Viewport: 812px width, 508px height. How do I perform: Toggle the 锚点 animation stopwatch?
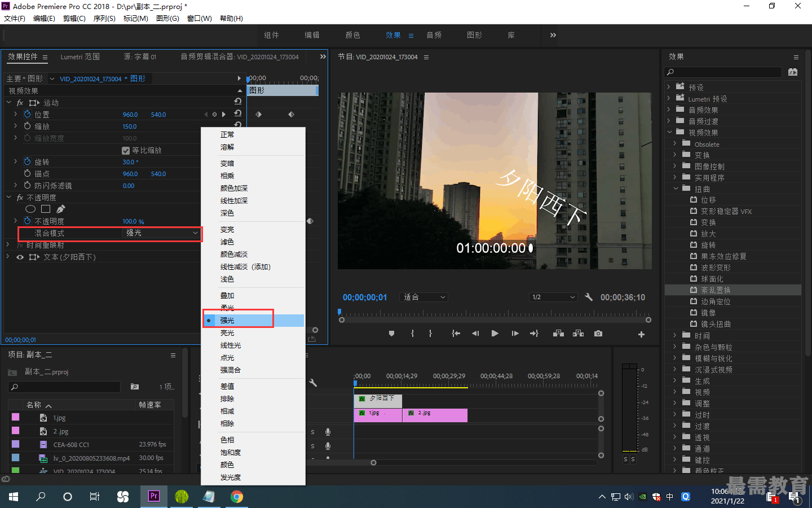coord(27,173)
